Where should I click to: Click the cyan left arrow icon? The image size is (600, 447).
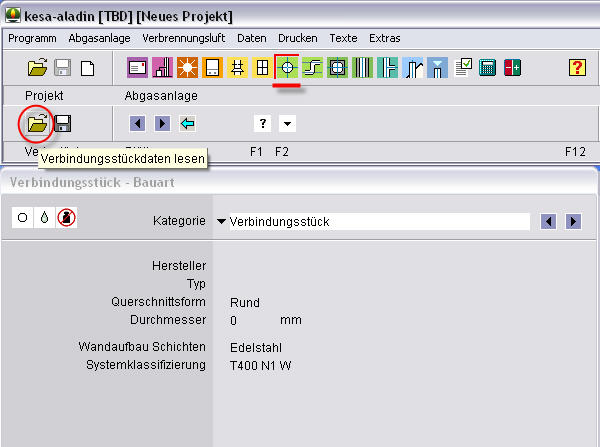[x=187, y=124]
